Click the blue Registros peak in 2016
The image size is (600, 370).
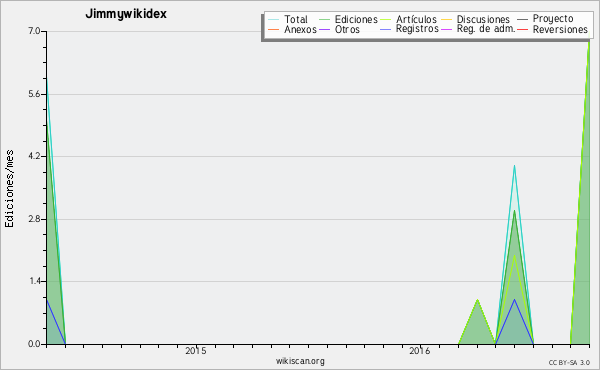[x=514, y=300]
